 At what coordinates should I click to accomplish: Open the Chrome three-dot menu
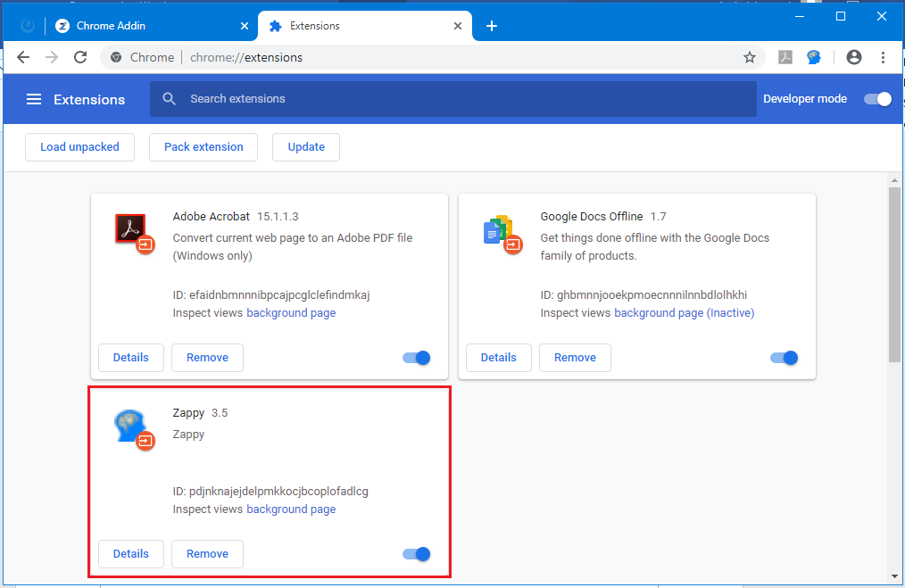(883, 57)
